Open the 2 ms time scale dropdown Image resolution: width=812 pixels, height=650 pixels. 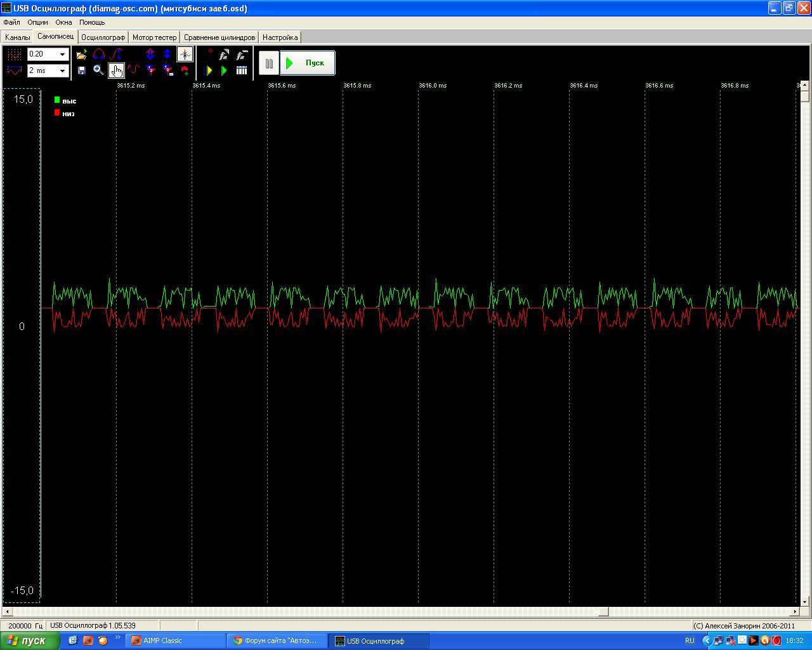pos(62,70)
